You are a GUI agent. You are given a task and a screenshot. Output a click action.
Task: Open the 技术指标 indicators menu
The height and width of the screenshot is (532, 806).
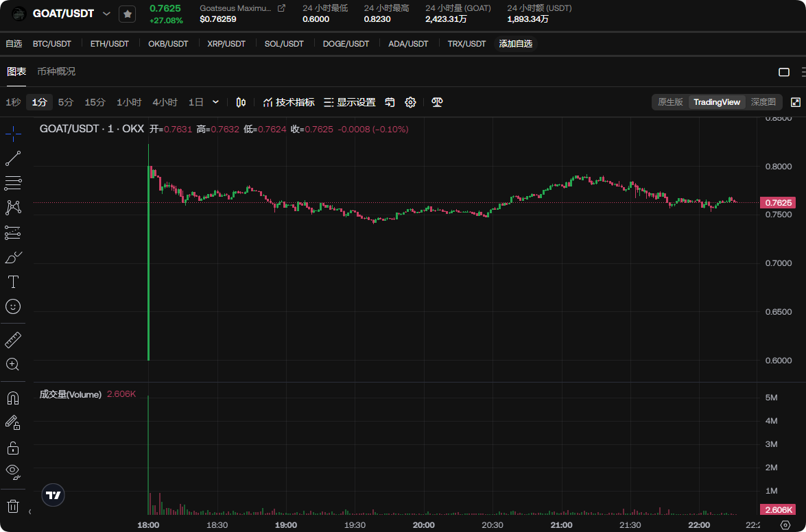[289, 102]
